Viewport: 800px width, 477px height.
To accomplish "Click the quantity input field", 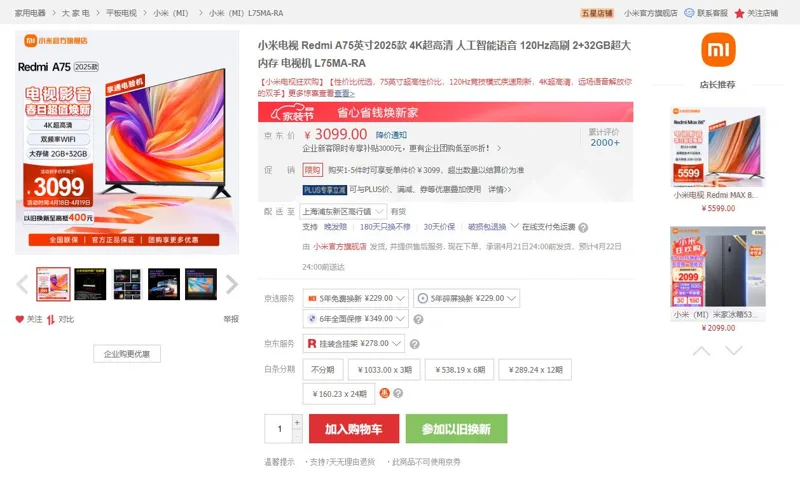I will tap(279, 429).
